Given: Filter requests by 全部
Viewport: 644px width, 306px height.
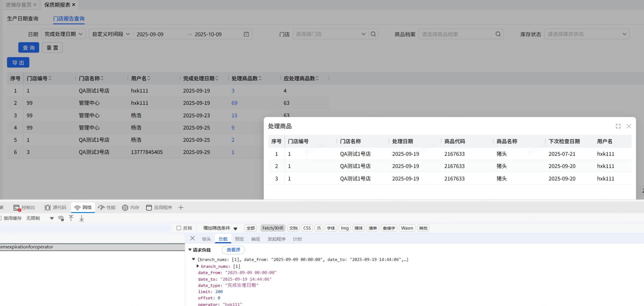Looking at the screenshot, I should (251, 228).
